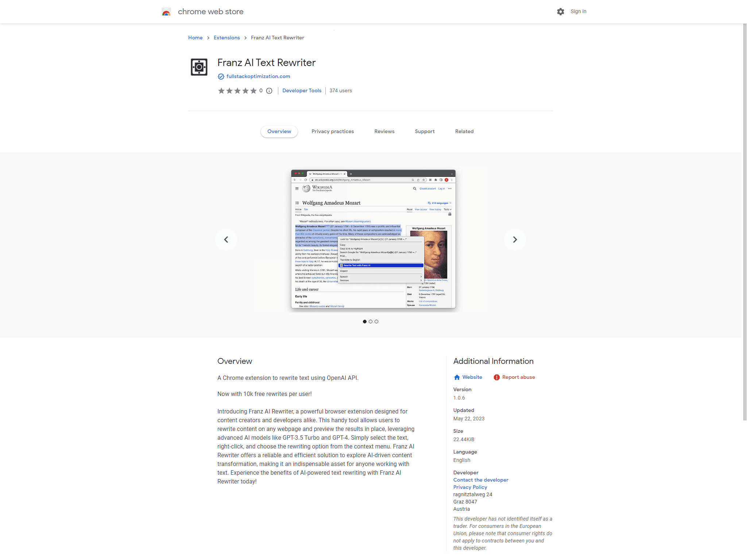
Task: Click Sign in link
Action: tap(578, 12)
